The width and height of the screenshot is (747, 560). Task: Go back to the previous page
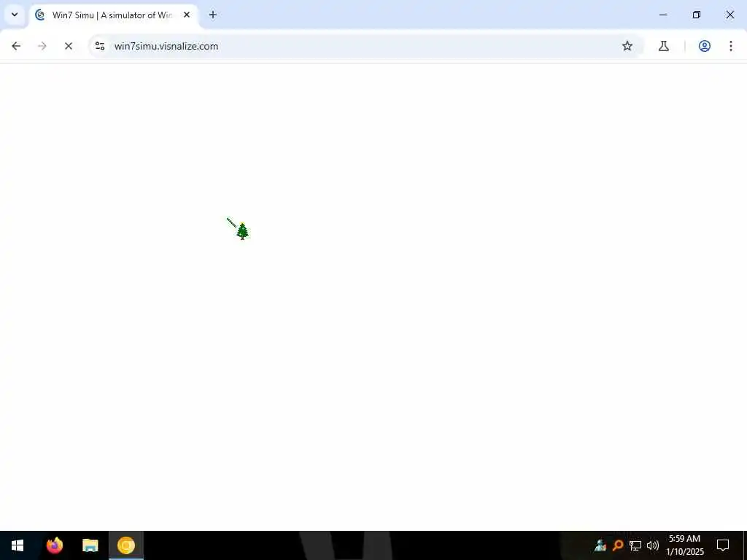[16, 46]
